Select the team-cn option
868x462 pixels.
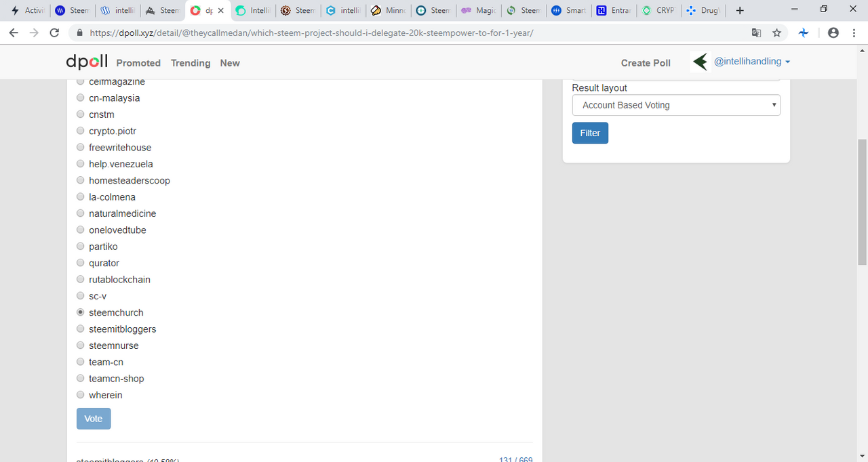81,362
